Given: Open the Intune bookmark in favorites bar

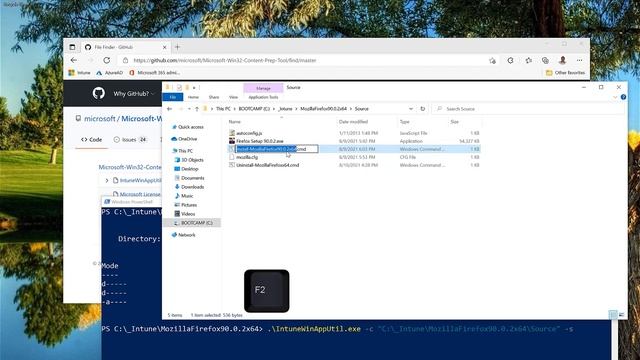Looking at the screenshot, I should pos(80,73).
